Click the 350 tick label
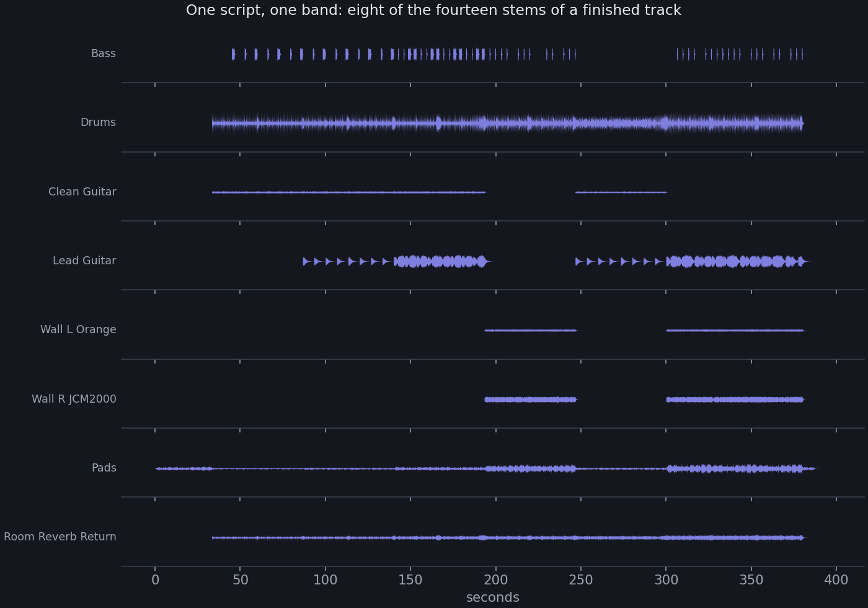 [751, 580]
